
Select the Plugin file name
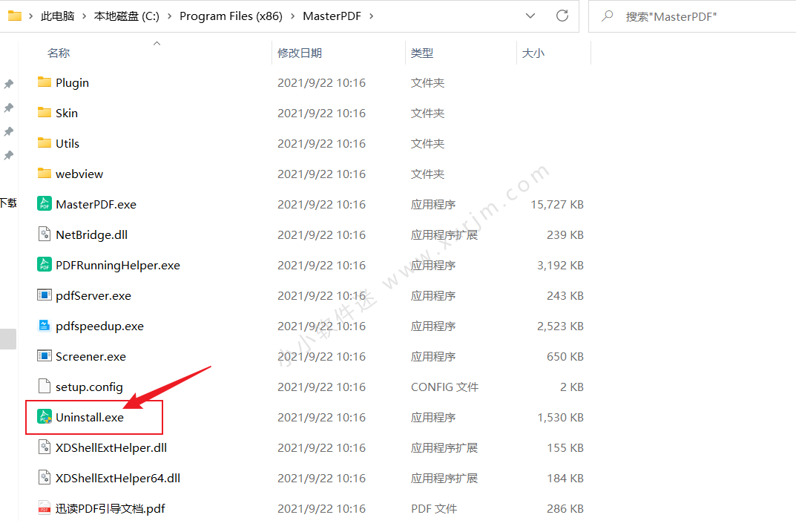coord(72,83)
